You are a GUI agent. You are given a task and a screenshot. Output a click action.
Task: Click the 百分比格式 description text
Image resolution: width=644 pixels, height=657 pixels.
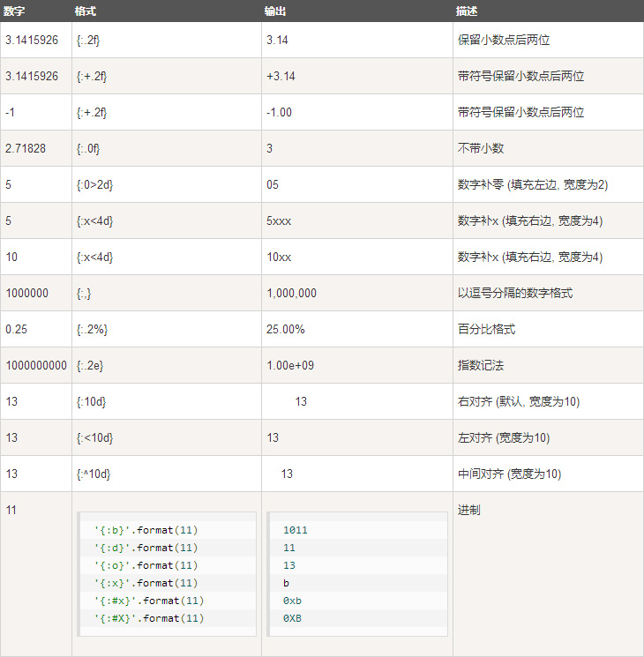coord(486,329)
